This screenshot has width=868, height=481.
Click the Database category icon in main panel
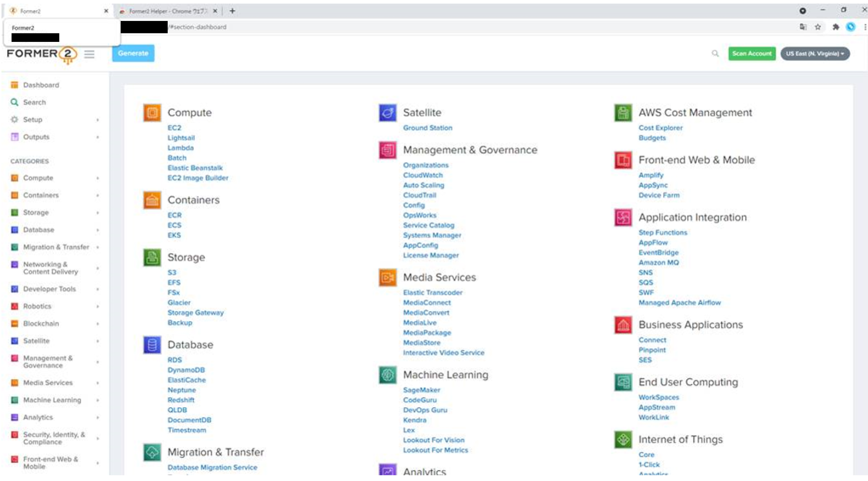[x=152, y=345]
